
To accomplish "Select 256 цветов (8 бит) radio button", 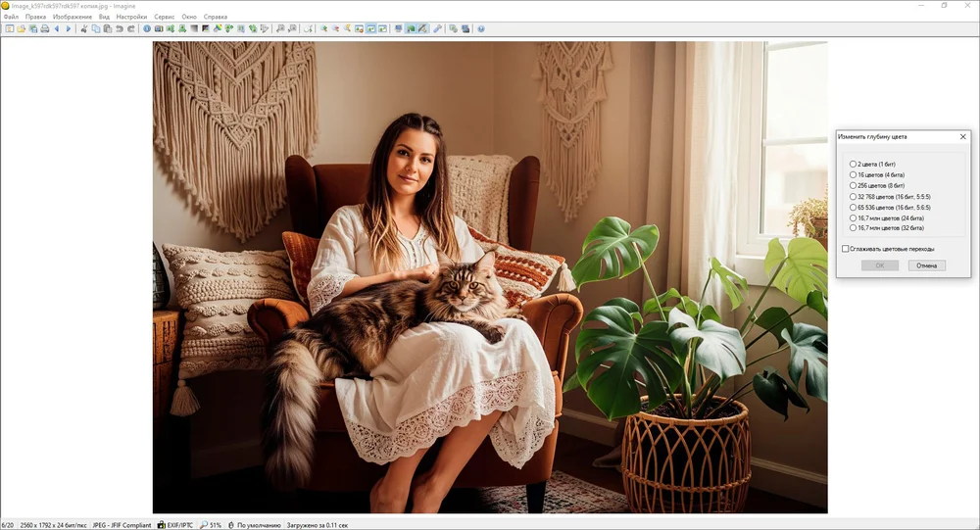I will point(854,185).
